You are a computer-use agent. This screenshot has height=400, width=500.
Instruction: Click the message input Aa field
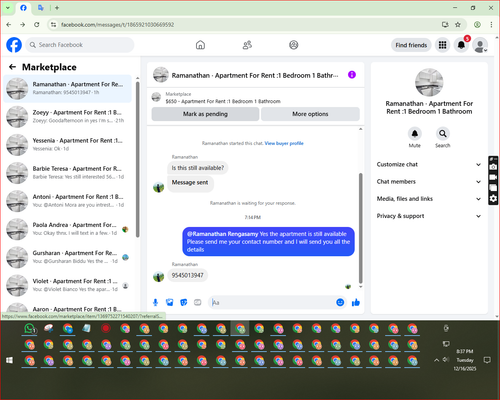pos(273,302)
